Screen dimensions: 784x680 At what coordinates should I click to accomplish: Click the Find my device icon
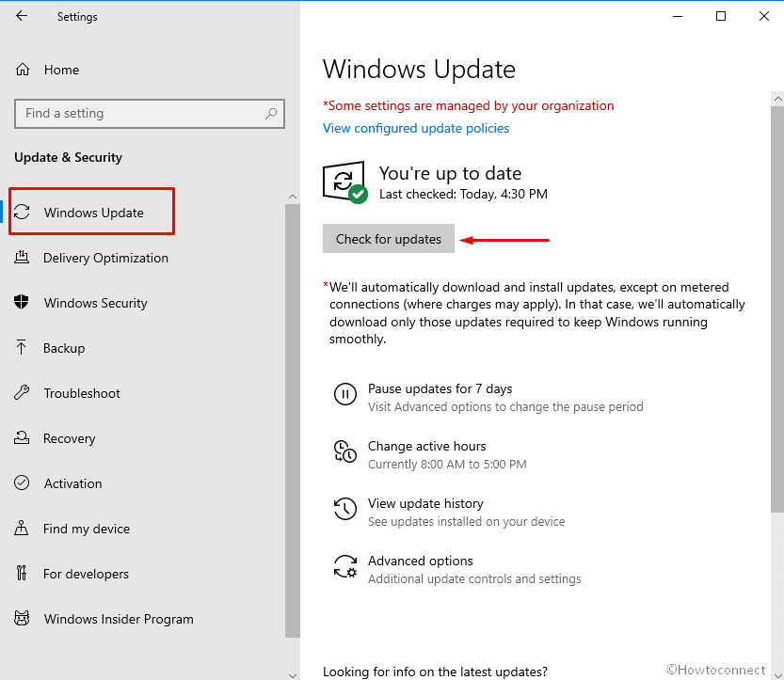[x=21, y=529]
